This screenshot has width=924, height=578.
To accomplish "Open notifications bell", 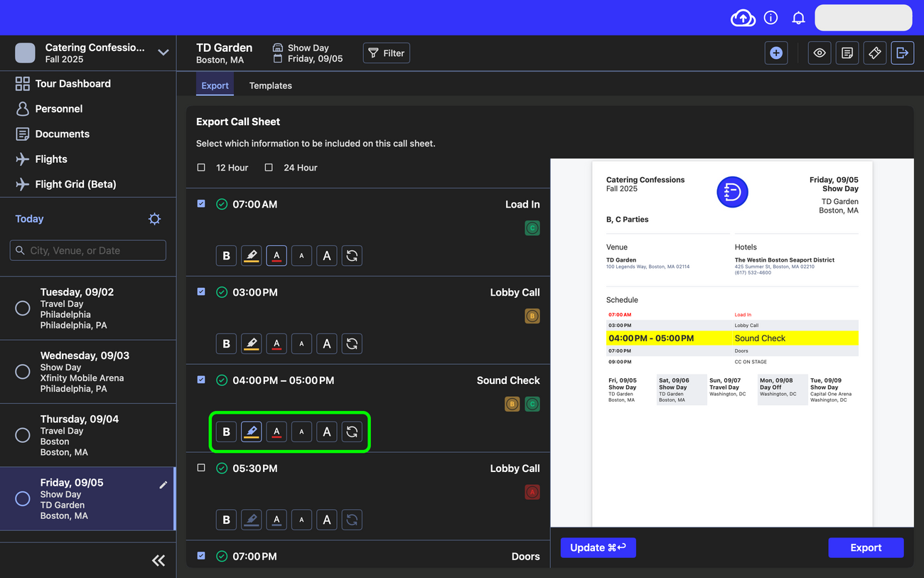I will pyautogui.click(x=799, y=18).
